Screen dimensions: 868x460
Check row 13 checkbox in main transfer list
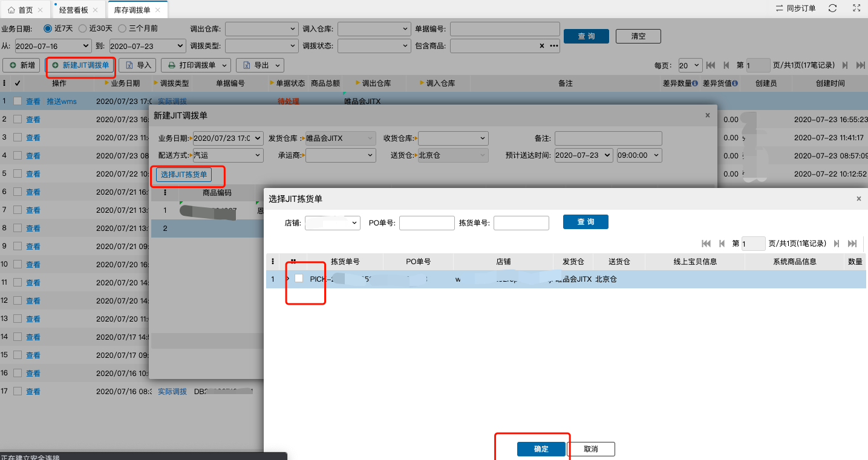pos(18,319)
